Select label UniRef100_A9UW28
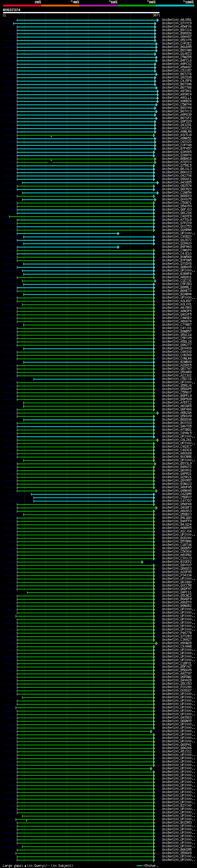This screenshot has width=197, height=868. (176, 643)
